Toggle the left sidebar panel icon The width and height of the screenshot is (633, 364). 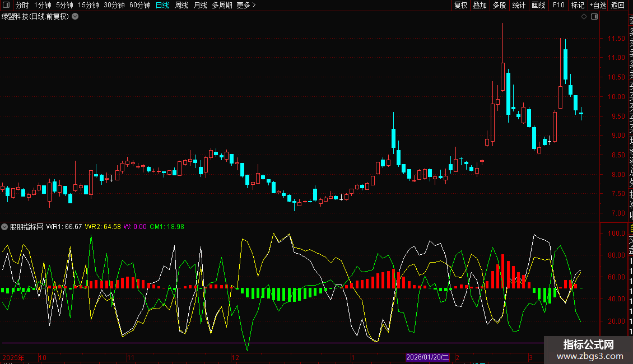click(7, 5)
